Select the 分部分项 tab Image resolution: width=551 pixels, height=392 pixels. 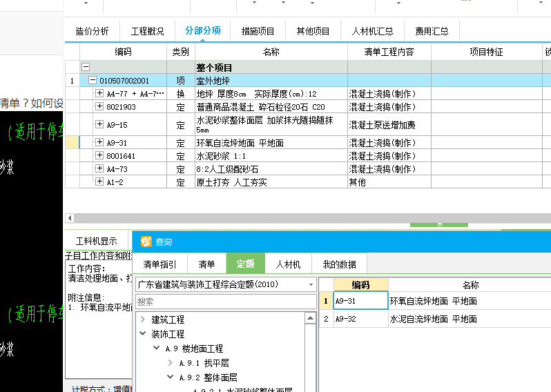coord(203,31)
